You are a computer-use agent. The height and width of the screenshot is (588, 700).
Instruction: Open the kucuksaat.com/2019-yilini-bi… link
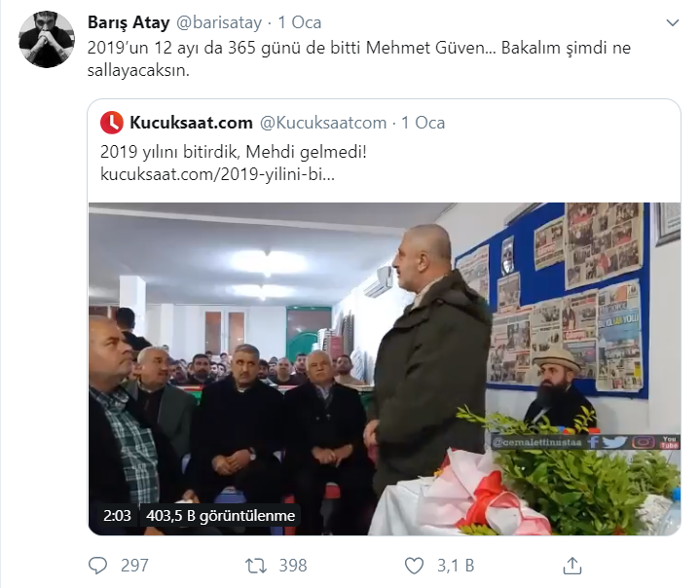(217, 174)
